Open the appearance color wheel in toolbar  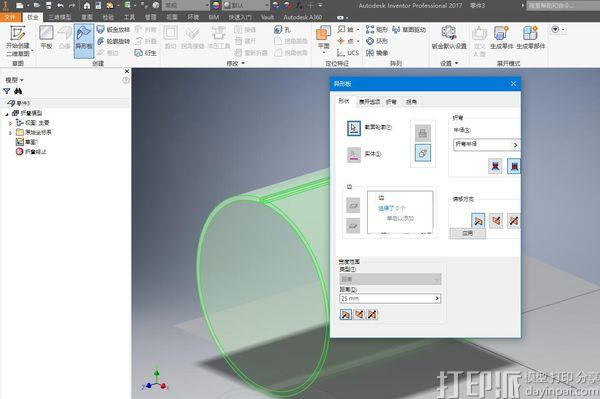click(216, 5)
